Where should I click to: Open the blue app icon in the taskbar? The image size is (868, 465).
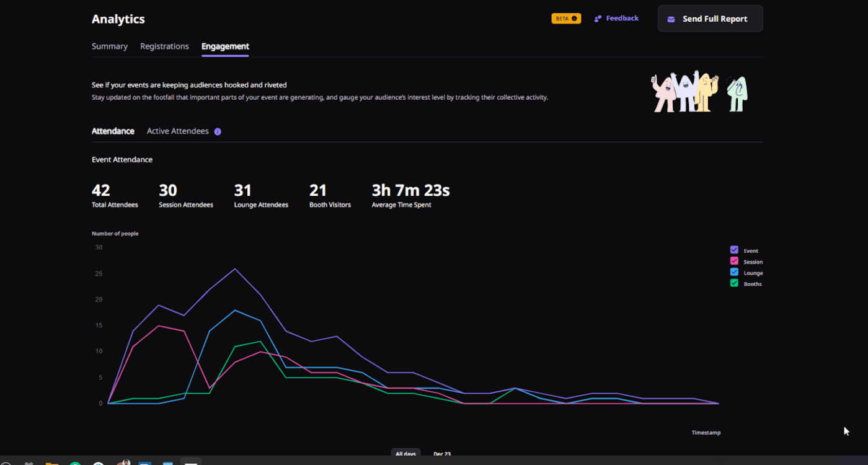coord(144,463)
